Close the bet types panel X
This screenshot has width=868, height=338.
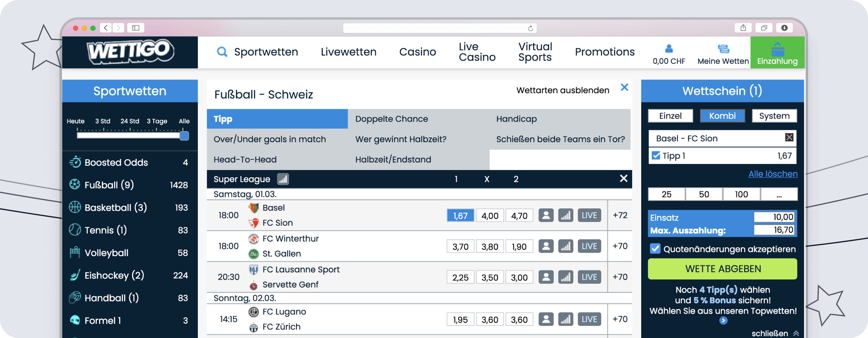click(624, 87)
